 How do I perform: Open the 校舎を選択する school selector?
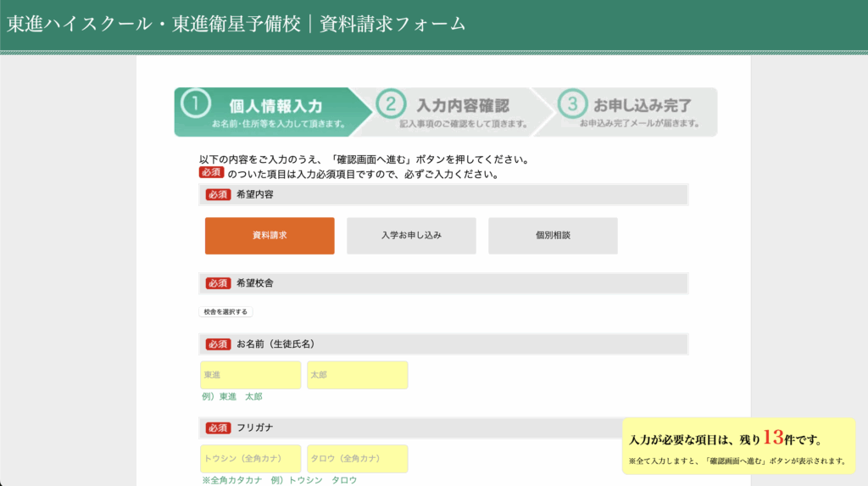(x=225, y=312)
